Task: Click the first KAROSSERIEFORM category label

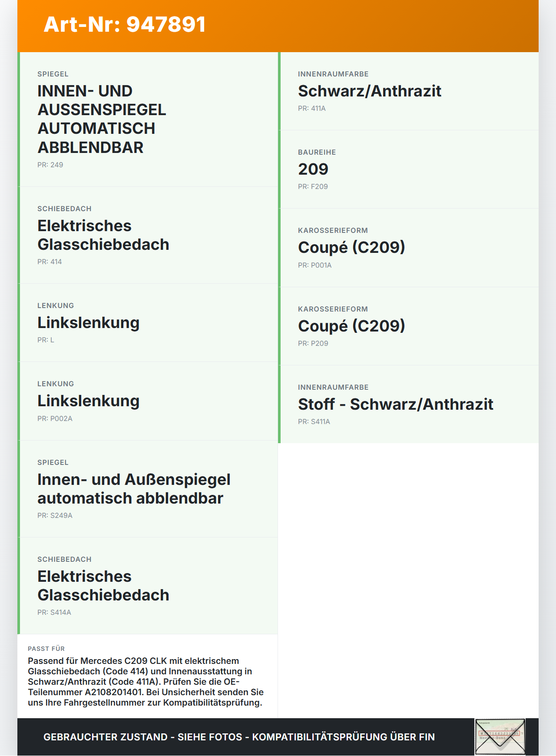Action: pos(333,230)
